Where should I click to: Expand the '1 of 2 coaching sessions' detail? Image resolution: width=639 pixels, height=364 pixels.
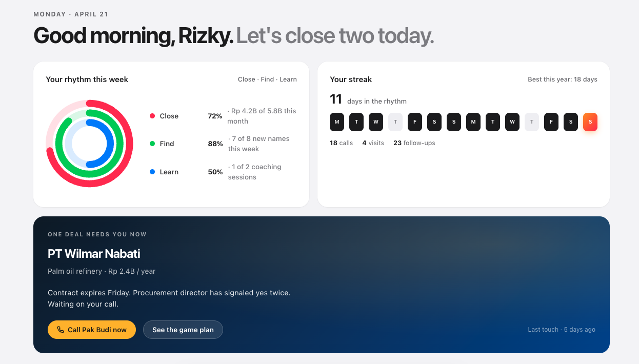255,172
